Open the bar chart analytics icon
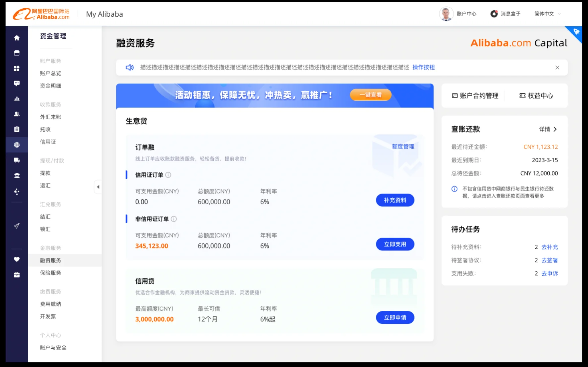The height and width of the screenshot is (367, 588). (17, 99)
